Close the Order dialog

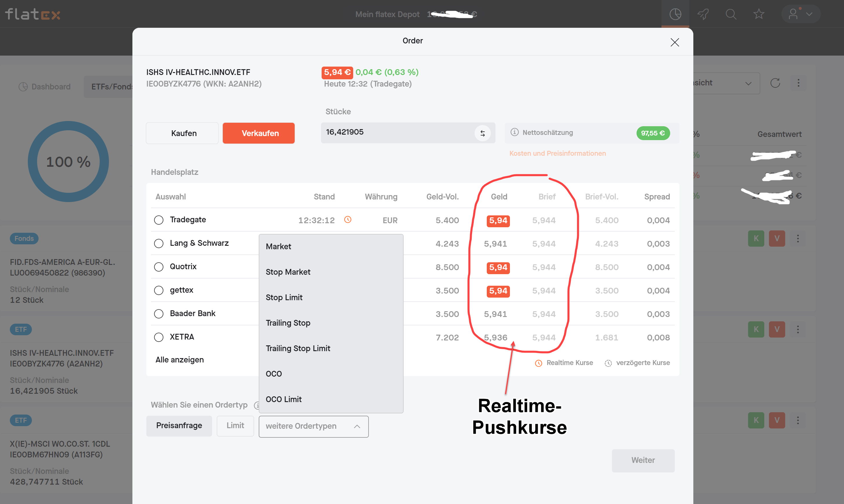675,42
